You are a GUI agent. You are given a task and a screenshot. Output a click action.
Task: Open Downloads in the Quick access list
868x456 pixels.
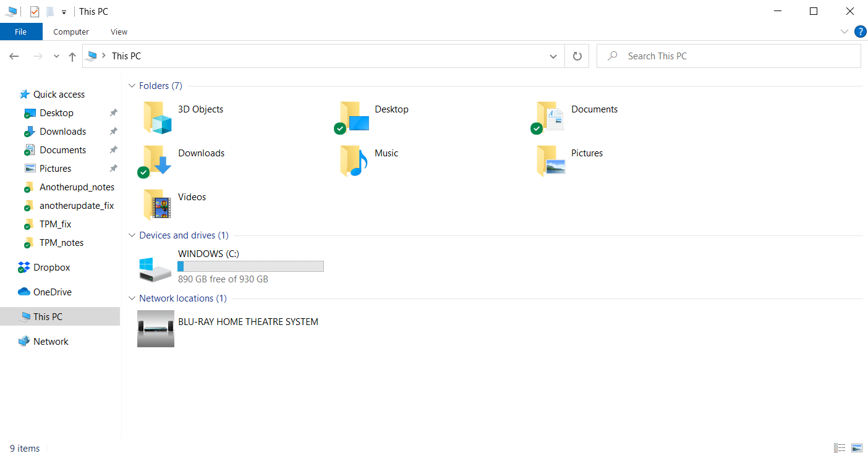pos(63,132)
